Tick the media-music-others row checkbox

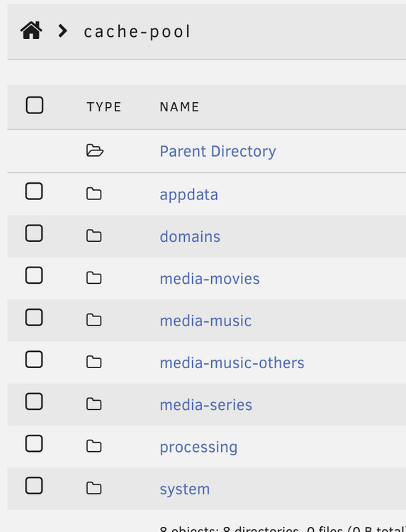34,360
